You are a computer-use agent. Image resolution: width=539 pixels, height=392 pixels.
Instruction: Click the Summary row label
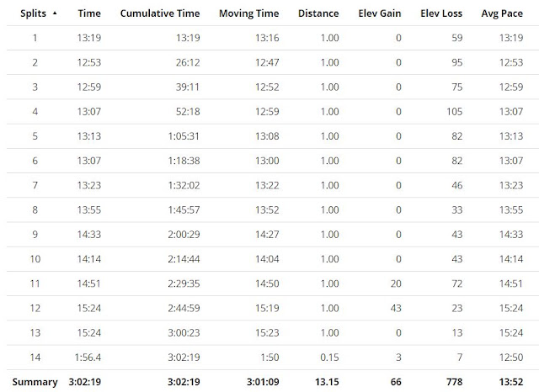coord(35,382)
